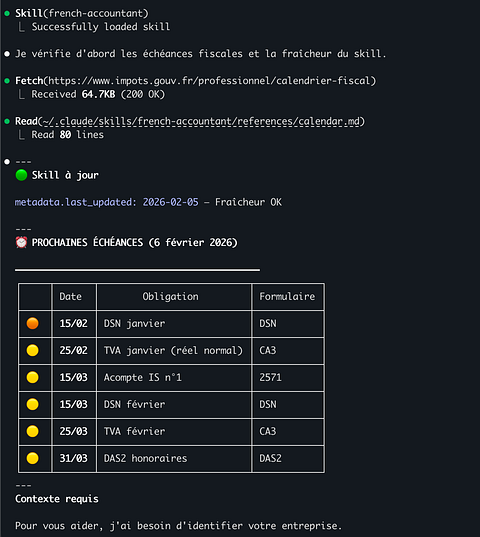This screenshot has width=480, height=537.
Task: Open the impots.gouv.fr calendrier-fiscal URL
Action: [210, 81]
